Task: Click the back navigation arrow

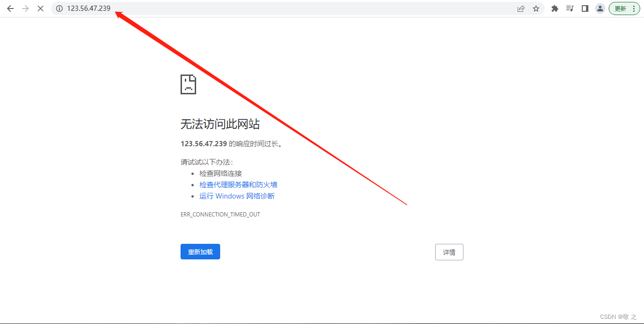Action: (10, 8)
